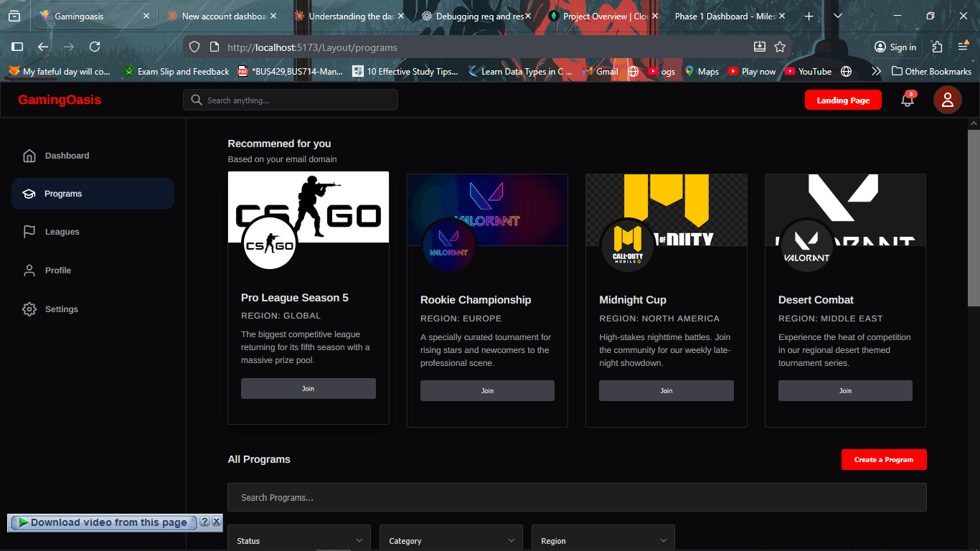Click the Landing Page button

pyautogui.click(x=843, y=100)
